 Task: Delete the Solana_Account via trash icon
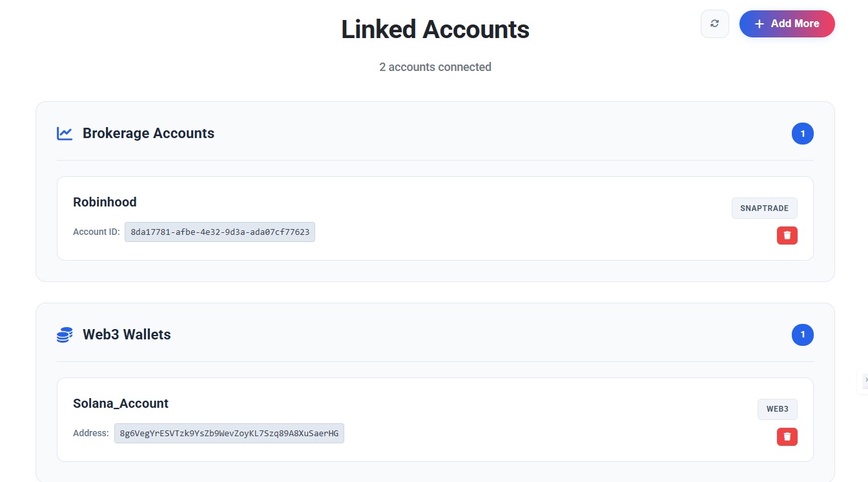[787, 436]
